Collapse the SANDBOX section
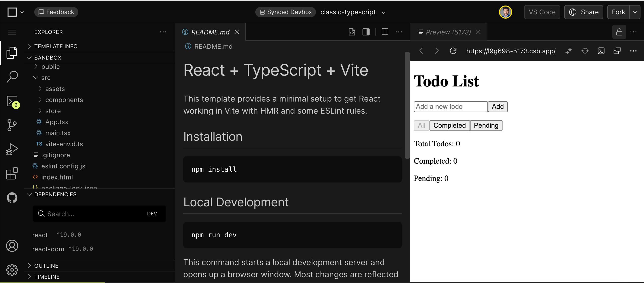Image resolution: width=644 pixels, height=283 pixels. (x=48, y=58)
